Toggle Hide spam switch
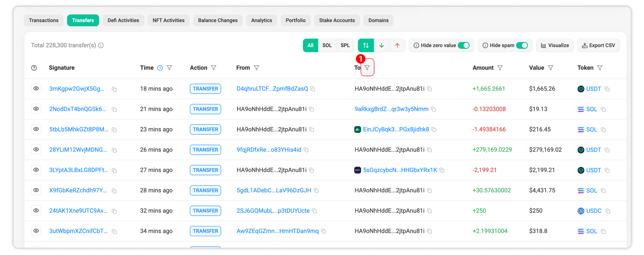 [x=522, y=45]
